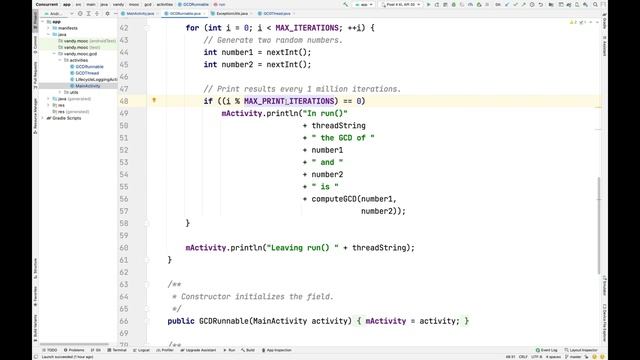The image size is (640, 360).
Task: Open the App Inspection tool window
Action: coord(277,350)
